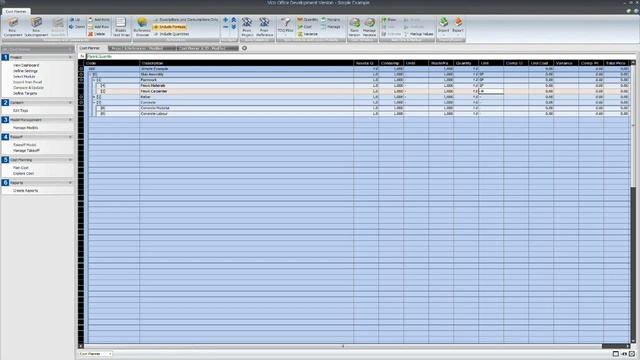
Task: Switch to Cost Planner document tab
Action: click(x=89, y=48)
